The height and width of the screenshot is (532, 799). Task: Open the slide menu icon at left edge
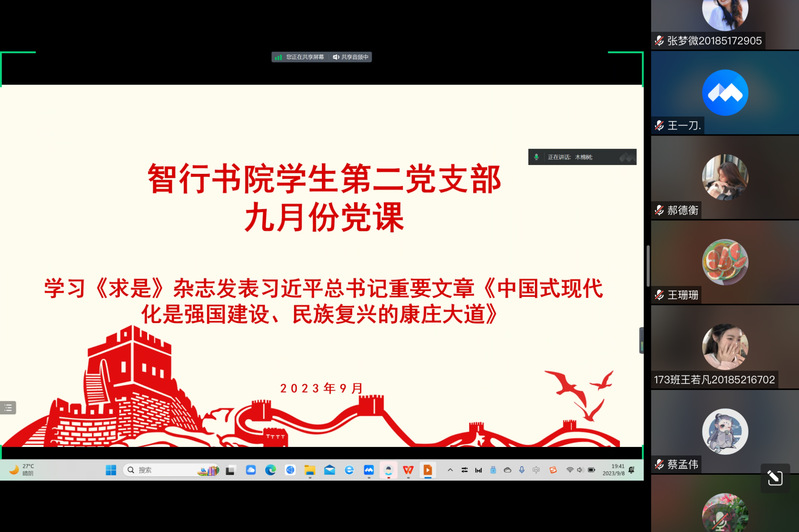(x=8, y=407)
